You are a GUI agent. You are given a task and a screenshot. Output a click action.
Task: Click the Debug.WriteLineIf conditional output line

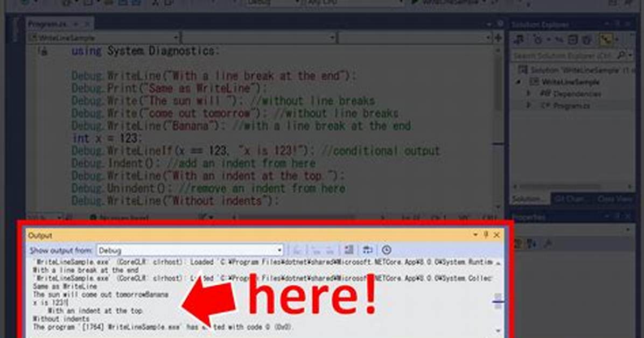click(x=255, y=151)
